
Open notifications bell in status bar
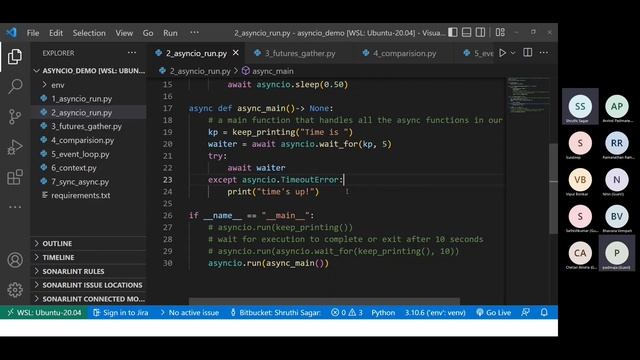click(544, 313)
